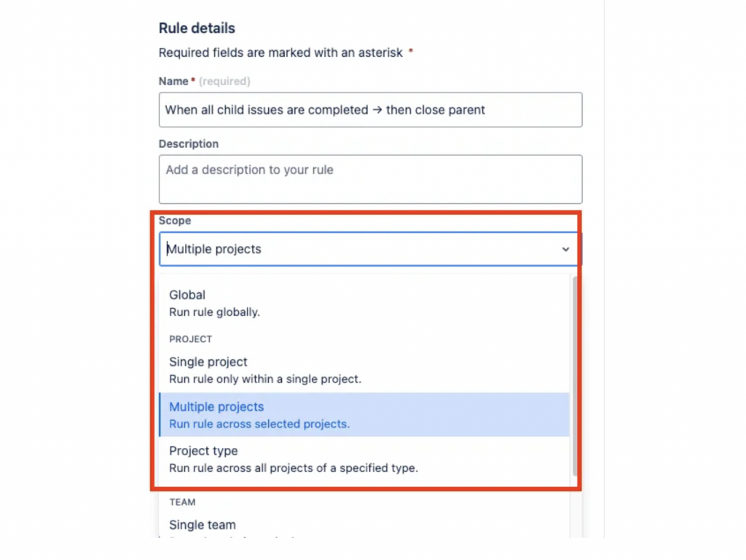Click the Rule details heading
The height and width of the screenshot is (560, 746).
click(197, 28)
